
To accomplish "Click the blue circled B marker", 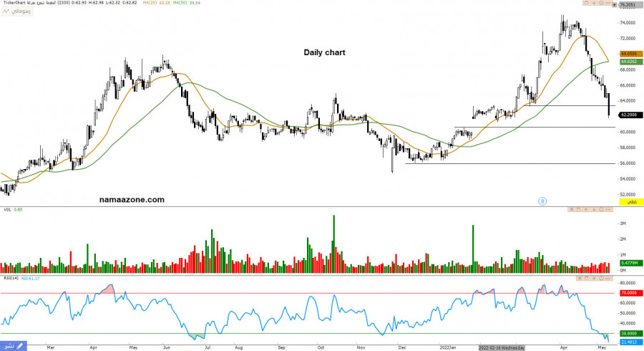I will 542,201.
